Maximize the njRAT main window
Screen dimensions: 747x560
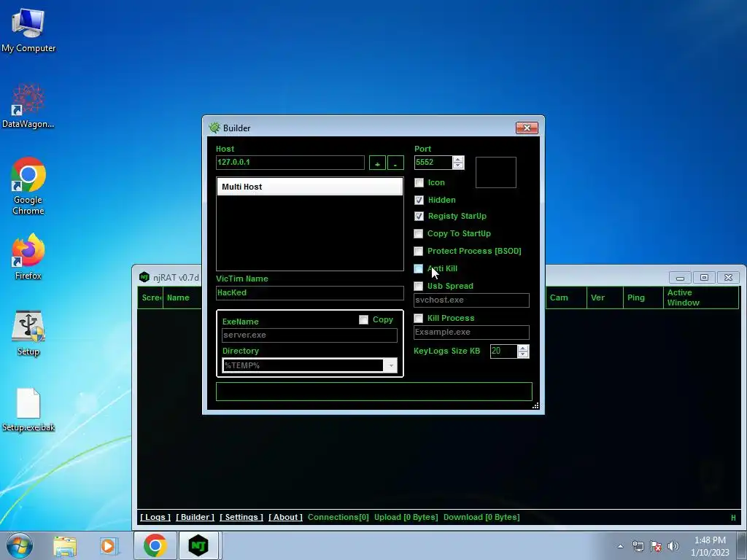pyautogui.click(x=704, y=277)
